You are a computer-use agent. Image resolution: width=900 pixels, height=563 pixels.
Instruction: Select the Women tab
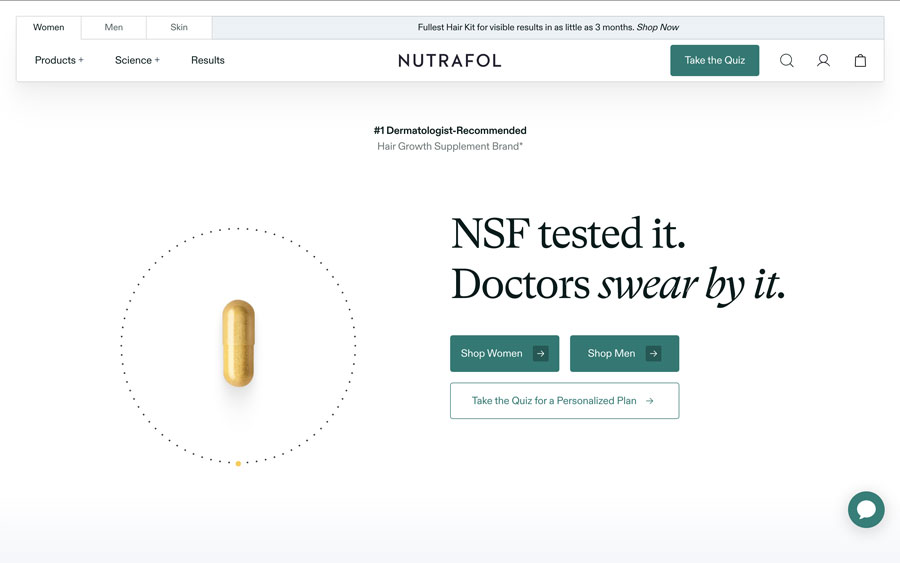tap(49, 28)
